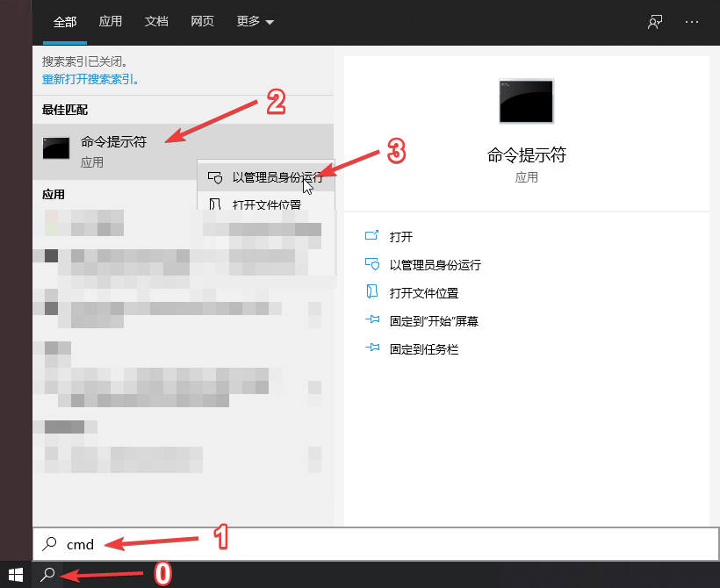
Task: Click 固定到任务栏 in the right panel
Action: (424, 349)
